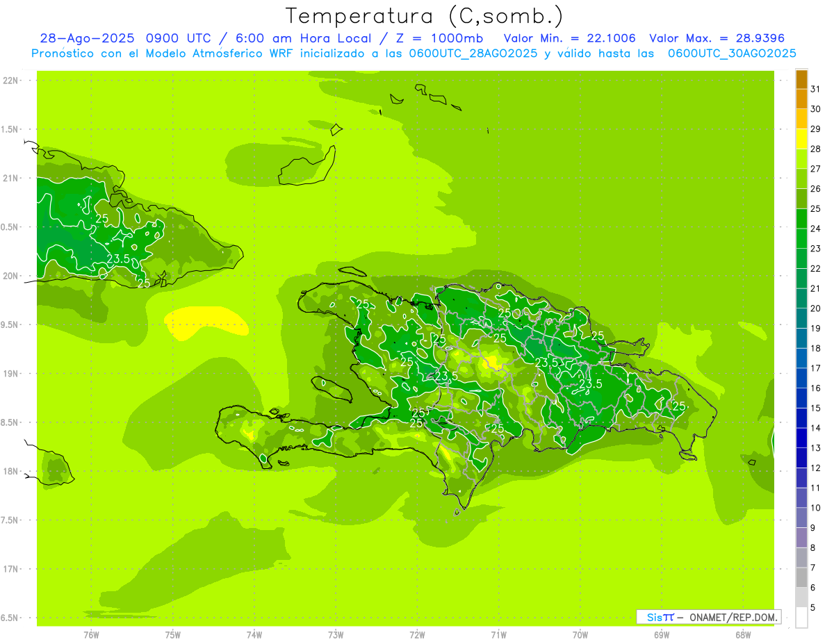Image resolution: width=834 pixels, height=644 pixels.
Task: Select the date text '28-Ago-2025'
Action: (87, 38)
